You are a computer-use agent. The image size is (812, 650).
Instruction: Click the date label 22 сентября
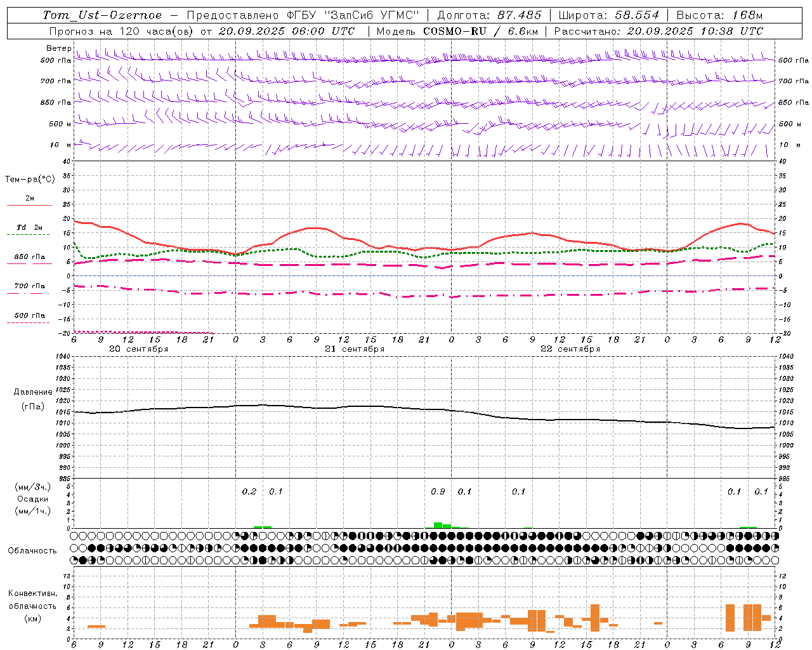[570, 349]
